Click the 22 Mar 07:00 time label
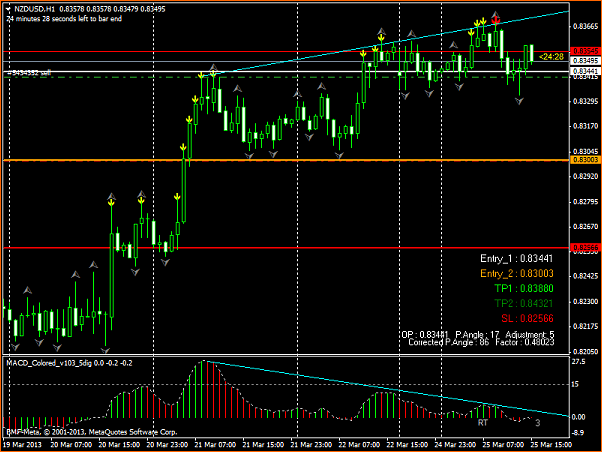 point(359,445)
